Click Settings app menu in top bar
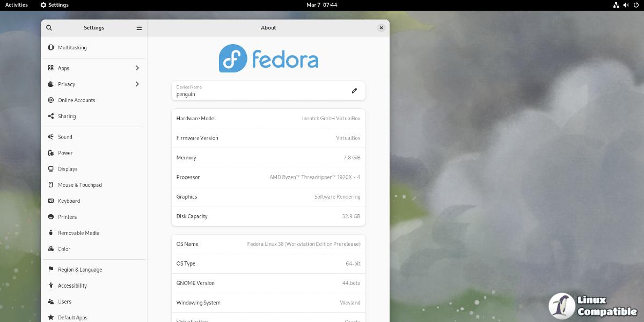The image size is (644, 322). (55, 5)
